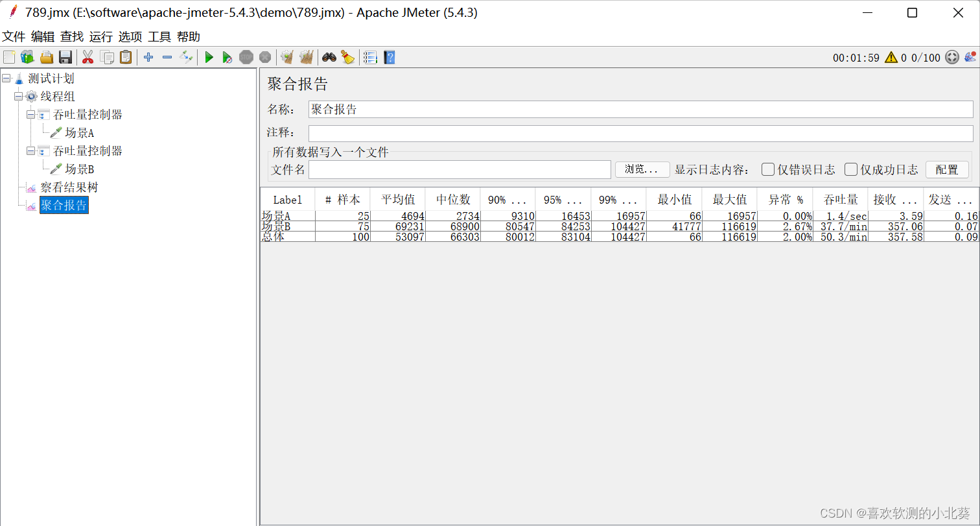
Task: Click the Open file folder icon
Action: click(x=47, y=57)
